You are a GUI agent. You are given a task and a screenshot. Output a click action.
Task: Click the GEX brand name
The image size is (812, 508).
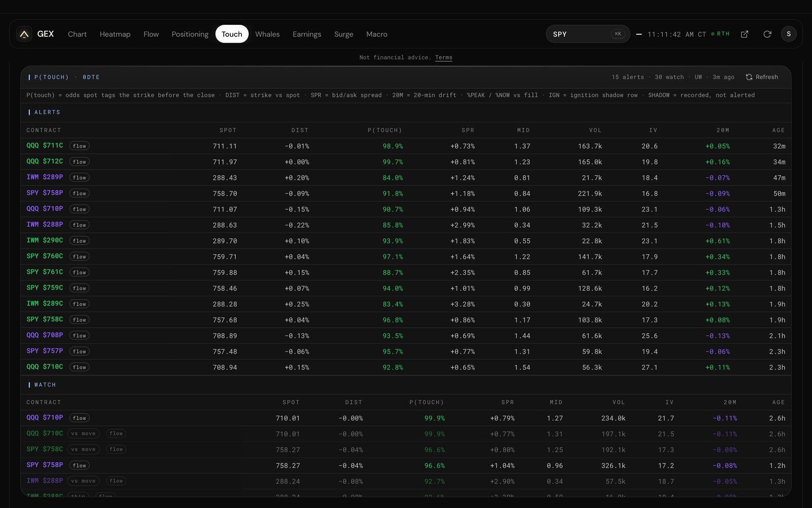[x=45, y=34]
